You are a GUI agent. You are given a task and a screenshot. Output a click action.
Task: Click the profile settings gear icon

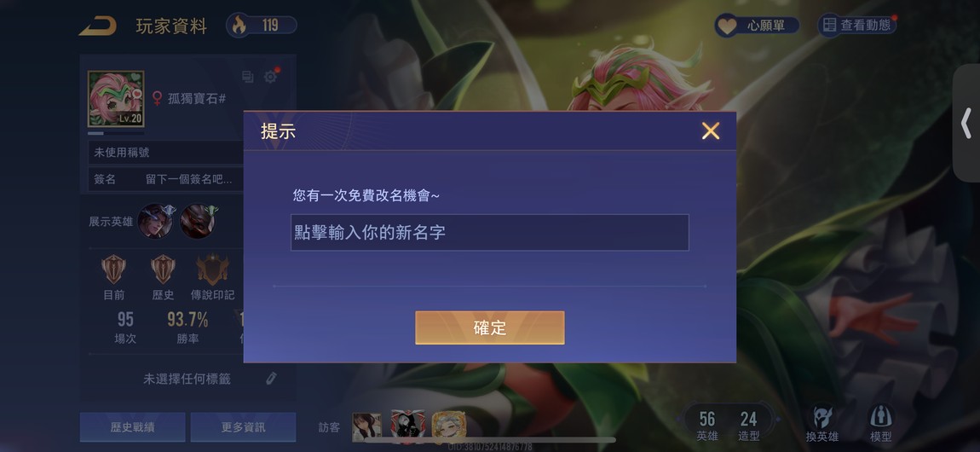[271, 76]
